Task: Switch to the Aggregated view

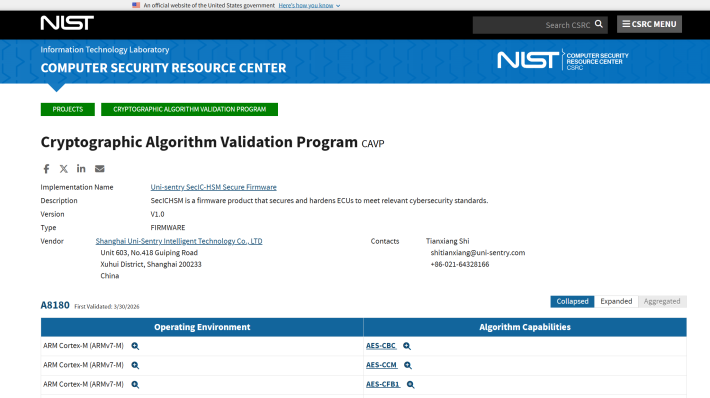Action: (x=662, y=302)
